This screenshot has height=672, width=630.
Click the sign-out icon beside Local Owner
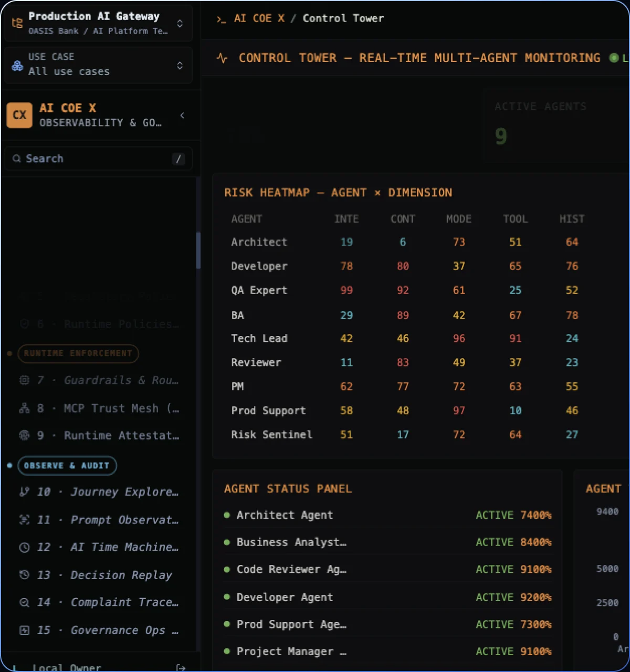[181, 668]
